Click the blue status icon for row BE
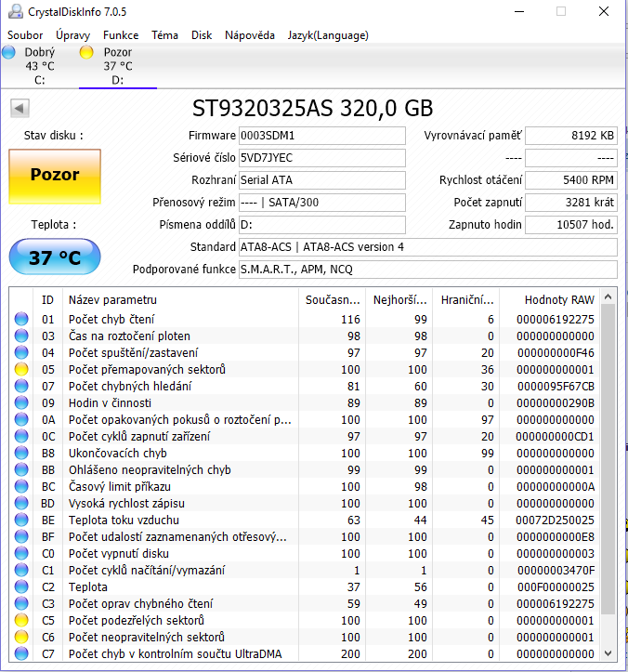This screenshot has height=672, width=628. click(x=21, y=520)
